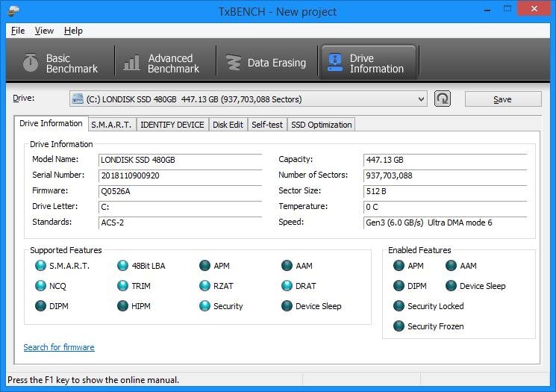Image resolution: width=556 pixels, height=392 pixels.
Task: Click the Drive Letter field
Action: pyautogui.click(x=180, y=207)
